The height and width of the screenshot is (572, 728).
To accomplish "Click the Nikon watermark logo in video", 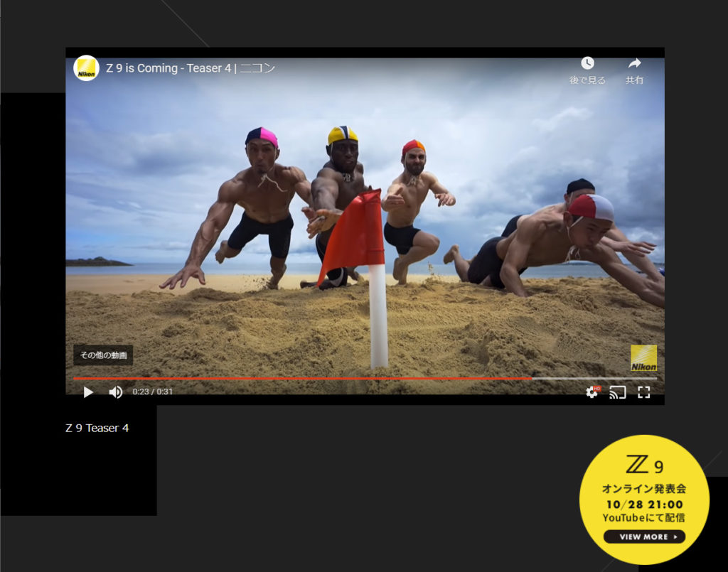I will [x=643, y=358].
